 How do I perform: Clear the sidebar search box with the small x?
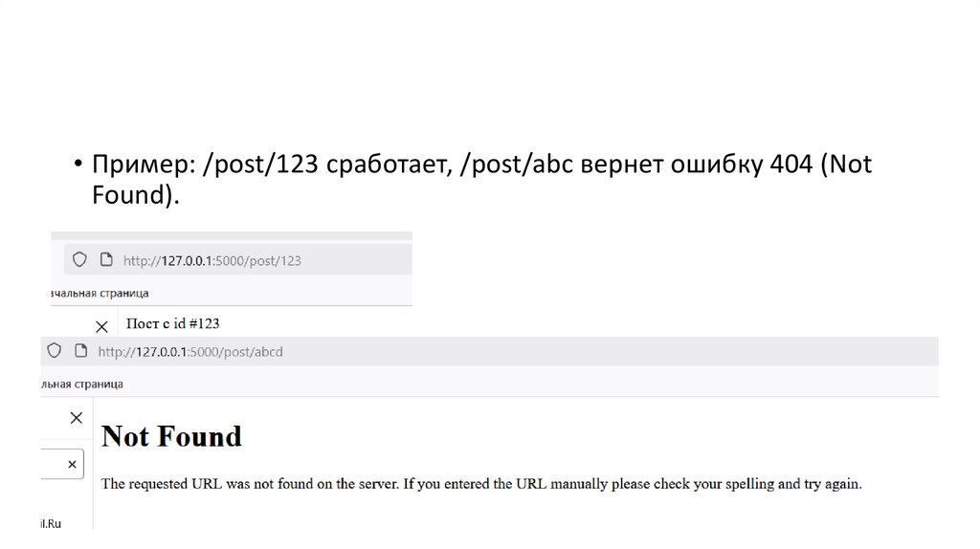pyautogui.click(x=72, y=464)
